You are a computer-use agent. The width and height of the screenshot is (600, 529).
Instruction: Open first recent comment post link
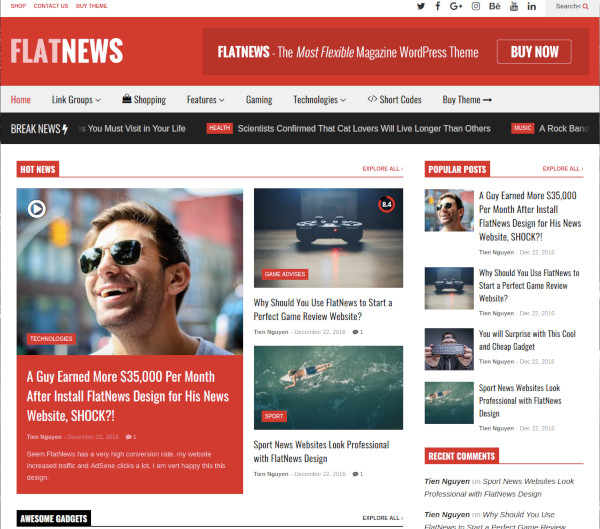point(499,487)
